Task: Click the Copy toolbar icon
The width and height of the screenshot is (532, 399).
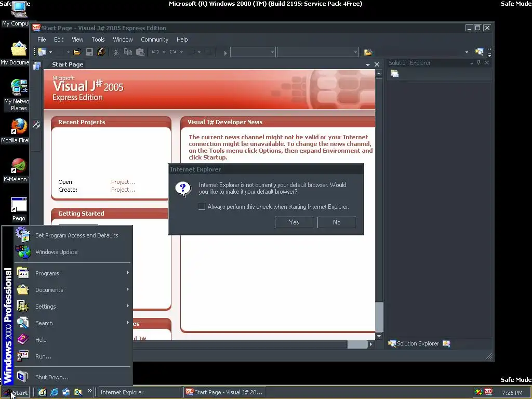Action: click(128, 52)
